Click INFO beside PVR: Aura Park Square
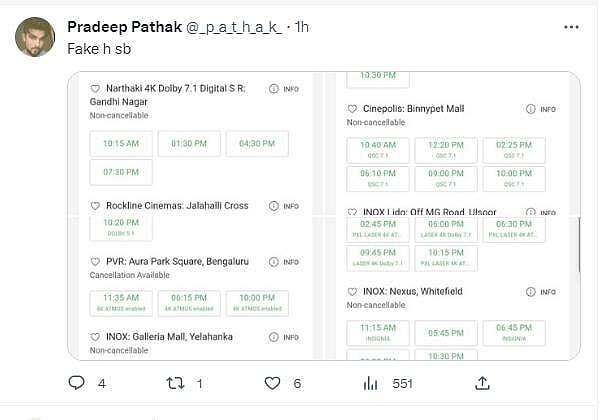The image size is (607, 420). (x=284, y=262)
